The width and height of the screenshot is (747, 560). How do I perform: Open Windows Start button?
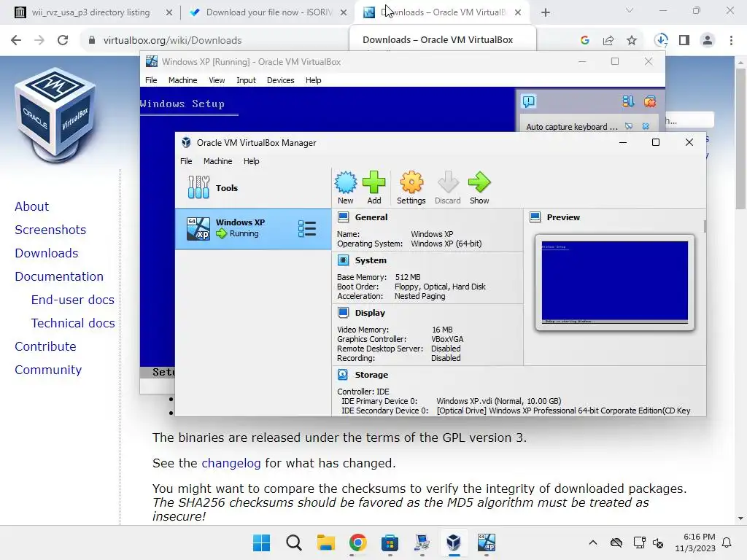261,542
